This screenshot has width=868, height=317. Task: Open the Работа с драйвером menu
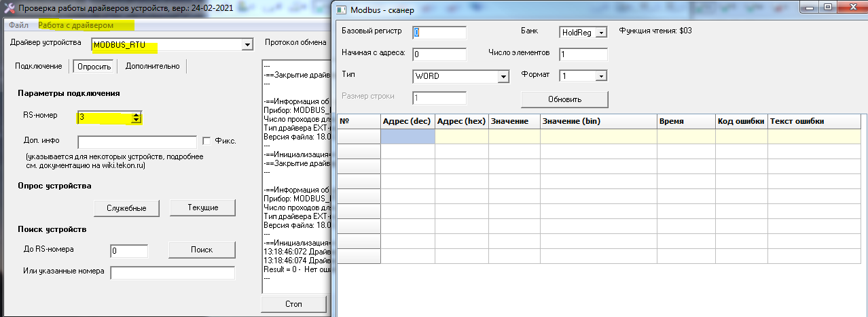(x=75, y=25)
